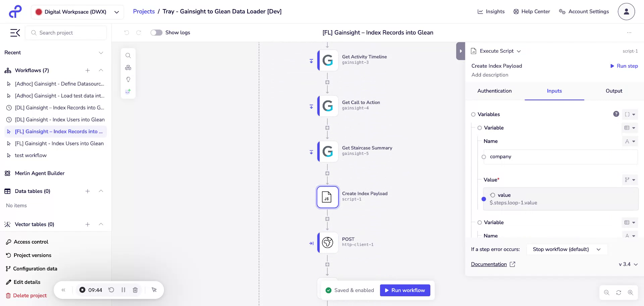Delete the recording via the trash icon
The width and height of the screenshot is (644, 306).
(x=135, y=290)
